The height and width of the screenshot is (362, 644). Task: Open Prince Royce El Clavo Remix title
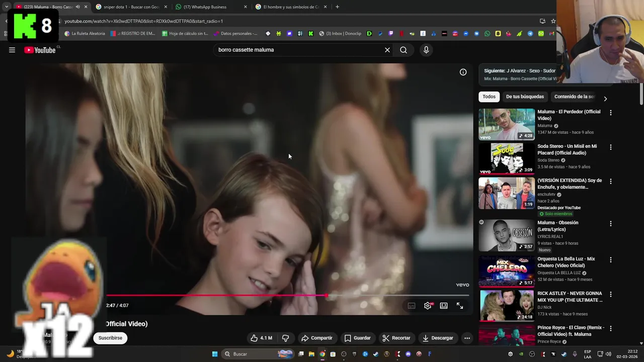(571, 330)
